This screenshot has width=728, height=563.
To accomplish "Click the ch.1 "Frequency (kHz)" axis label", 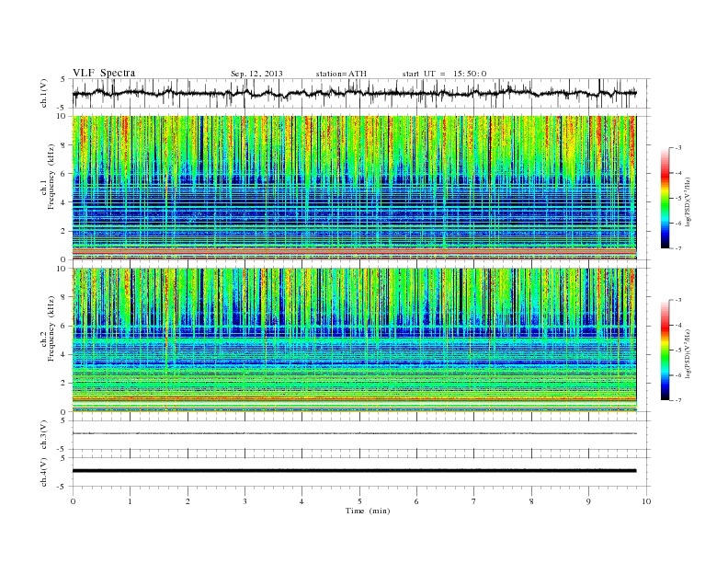I will coord(51,177).
